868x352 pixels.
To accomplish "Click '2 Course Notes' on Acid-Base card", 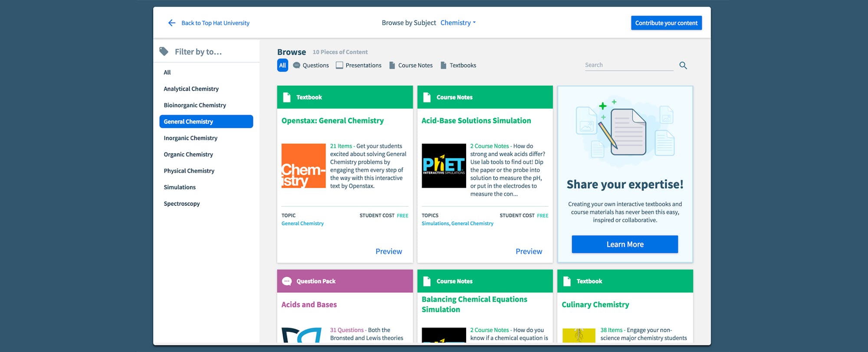I will point(490,146).
